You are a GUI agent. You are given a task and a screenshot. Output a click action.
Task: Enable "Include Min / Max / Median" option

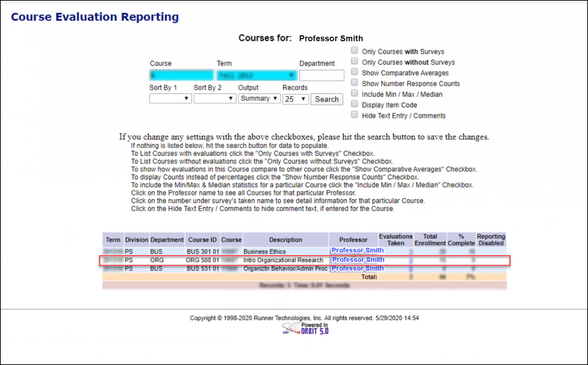(354, 93)
